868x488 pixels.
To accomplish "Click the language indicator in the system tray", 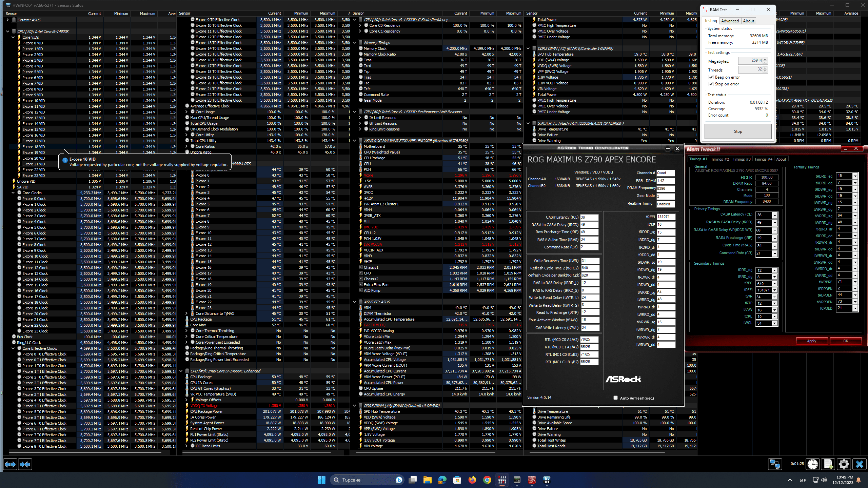I will click(803, 480).
